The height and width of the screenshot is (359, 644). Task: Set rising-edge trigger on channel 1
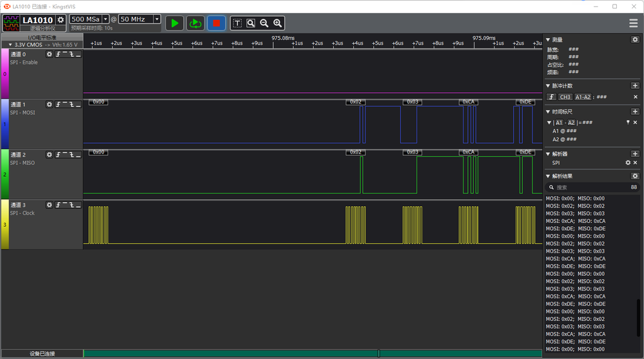[x=58, y=104]
